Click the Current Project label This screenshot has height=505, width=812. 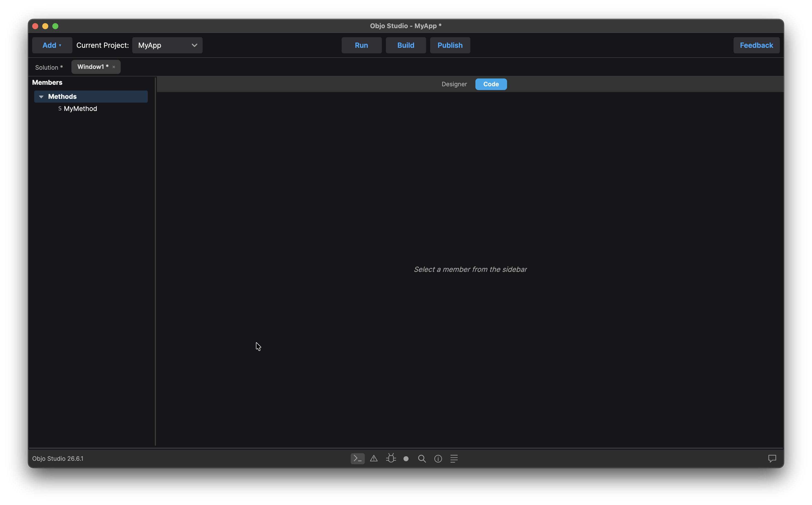(103, 45)
